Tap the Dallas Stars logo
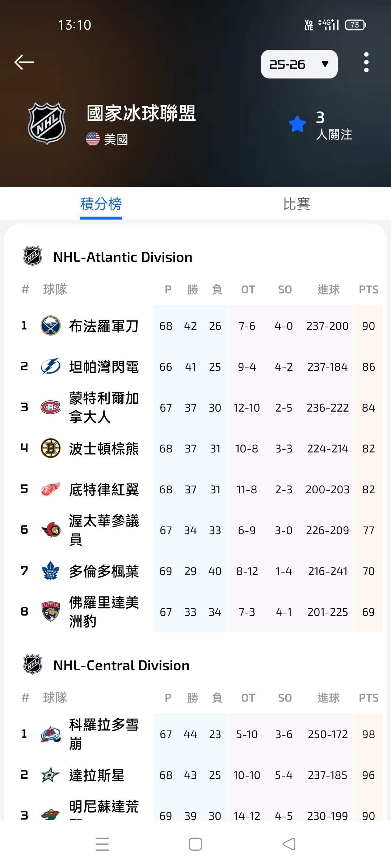391x868 pixels. (50, 775)
